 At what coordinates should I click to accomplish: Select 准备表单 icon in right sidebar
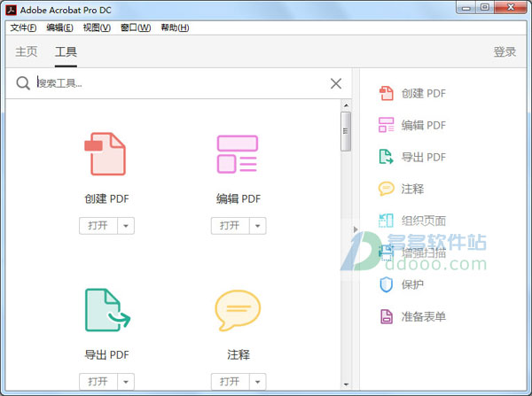(x=386, y=316)
